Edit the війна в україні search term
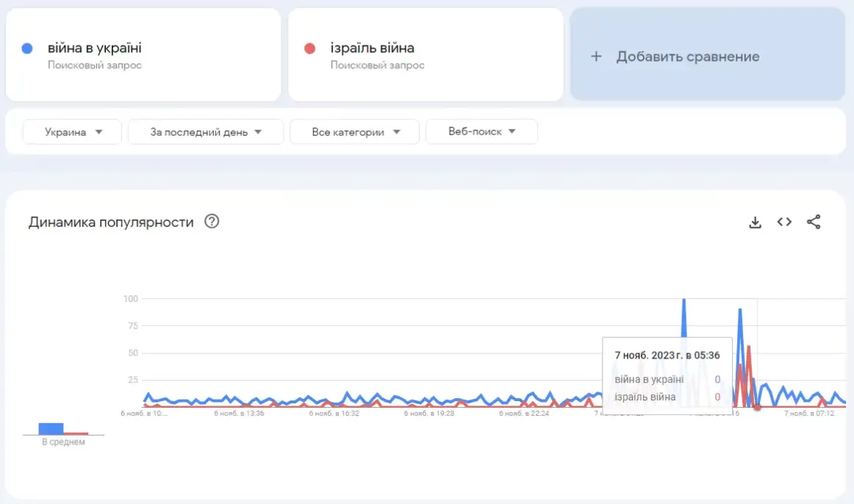This screenshot has width=854, height=504. click(94, 48)
